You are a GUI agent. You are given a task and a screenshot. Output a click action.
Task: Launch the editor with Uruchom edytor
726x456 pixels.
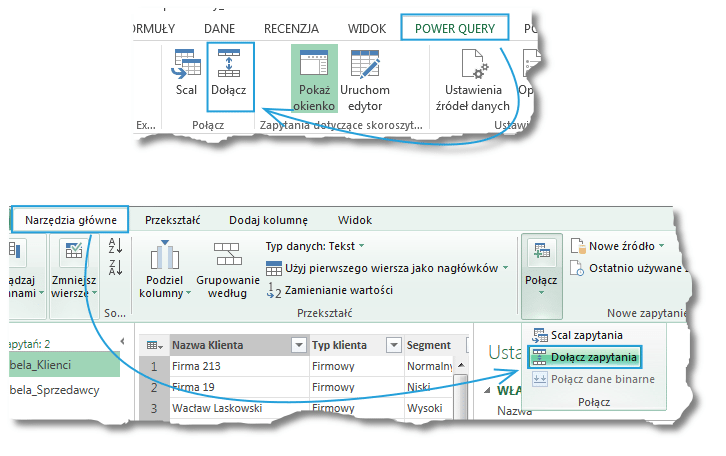coord(365,78)
